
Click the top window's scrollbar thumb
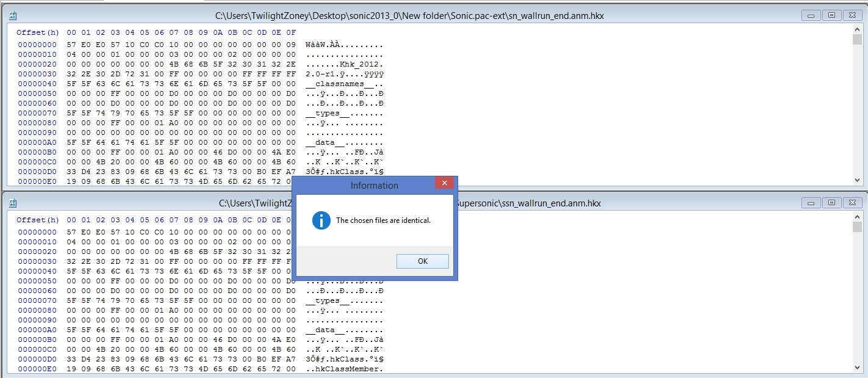857,40
